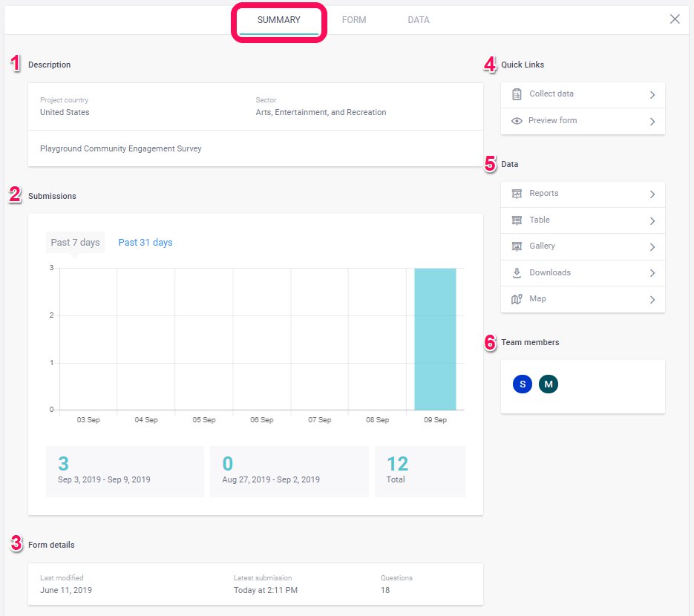This screenshot has width=694, height=616.
Task: Click the Map icon in Data list
Action: point(517,299)
